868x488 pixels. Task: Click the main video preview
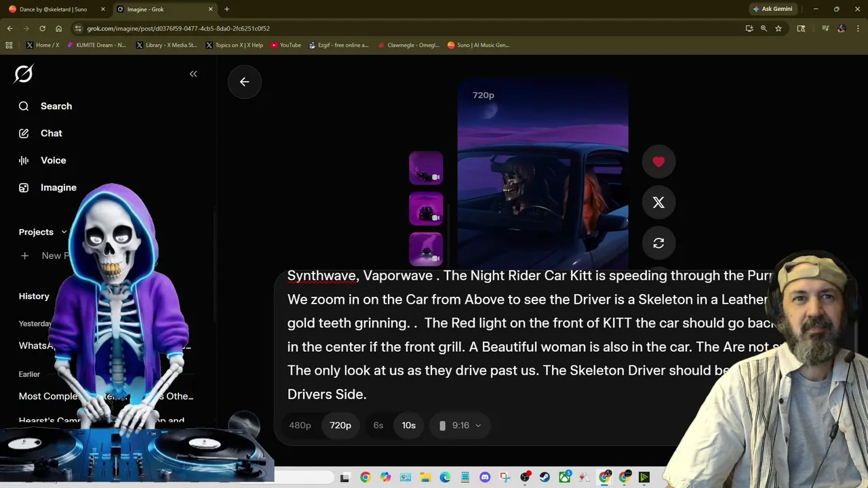[542, 174]
